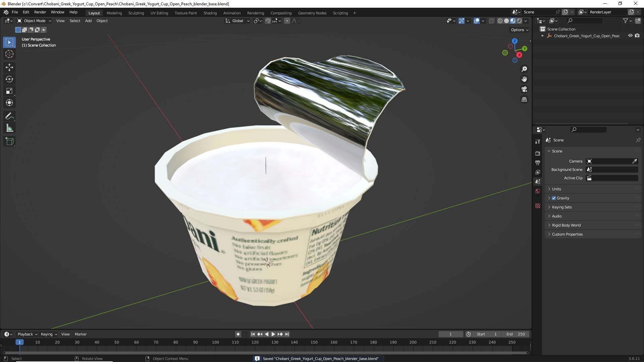Switch to wireframe viewport shading

tap(500, 21)
